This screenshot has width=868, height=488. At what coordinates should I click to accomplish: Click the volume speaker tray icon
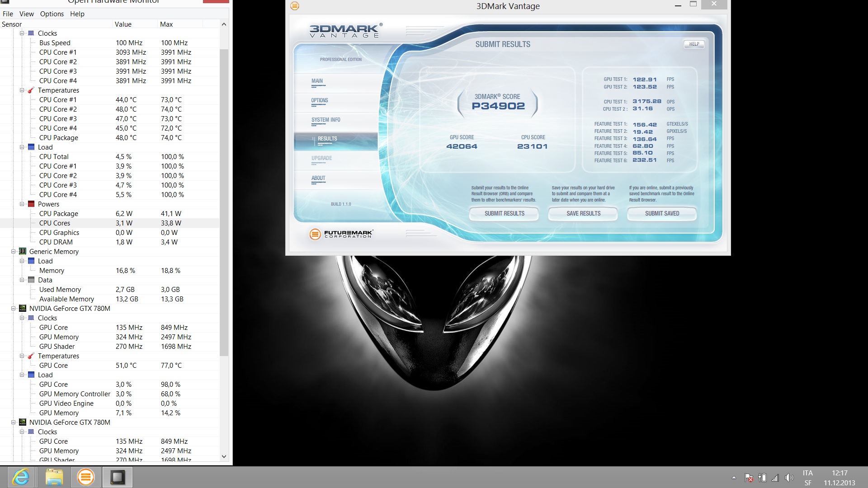[x=789, y=478]
